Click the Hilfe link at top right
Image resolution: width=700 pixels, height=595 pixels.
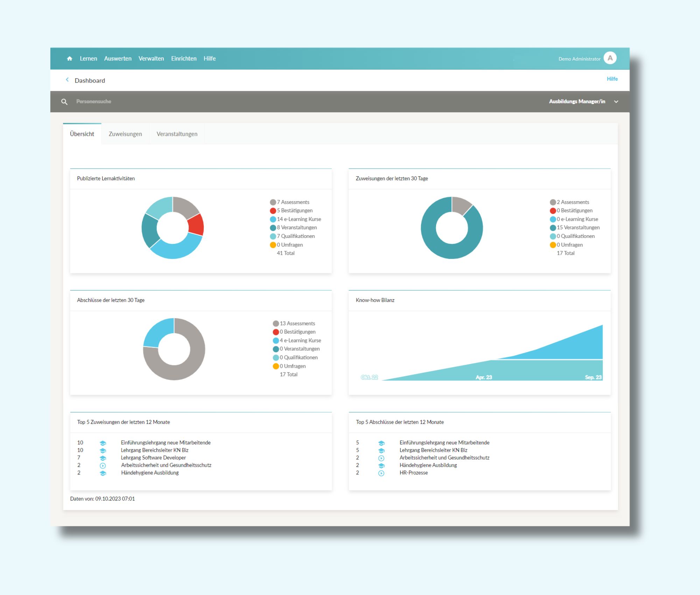coord(612,79)
